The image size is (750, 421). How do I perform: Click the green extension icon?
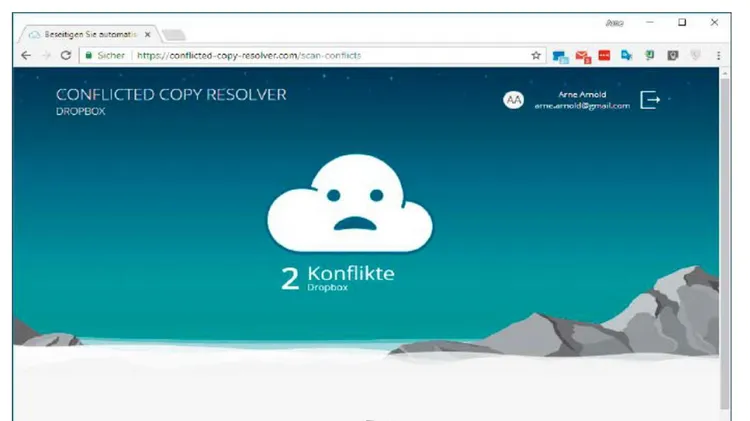click(x=650, y=55)
